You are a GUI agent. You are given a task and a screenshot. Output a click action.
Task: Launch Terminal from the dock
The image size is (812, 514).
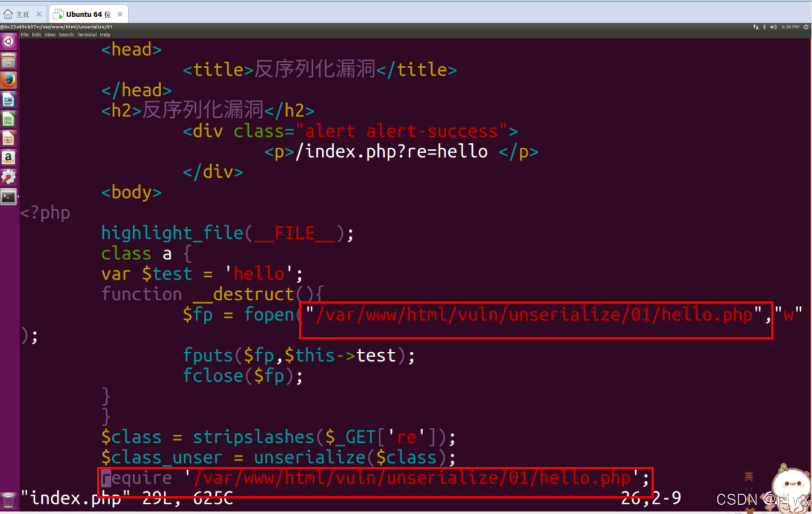pyautogui.click(x=9, y=196)
